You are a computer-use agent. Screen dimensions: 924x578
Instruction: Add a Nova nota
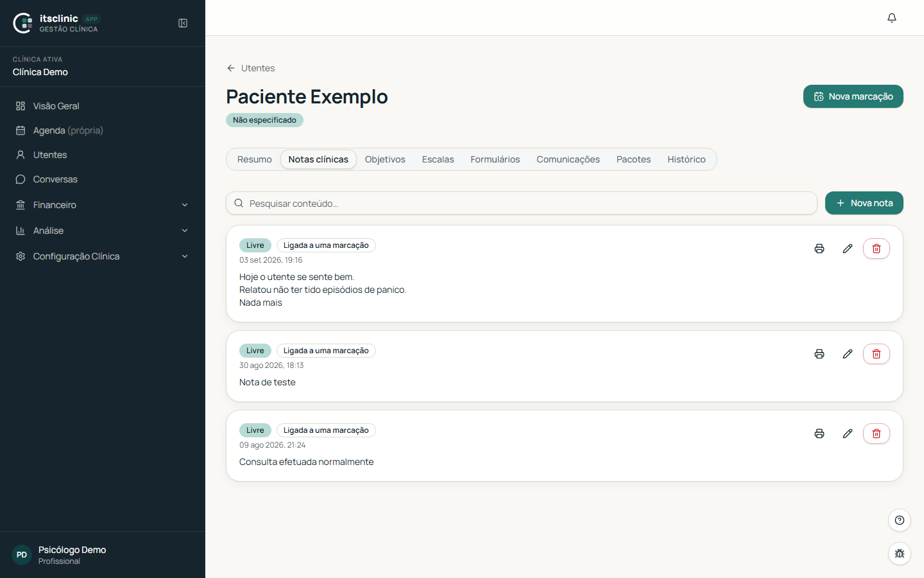864,203
